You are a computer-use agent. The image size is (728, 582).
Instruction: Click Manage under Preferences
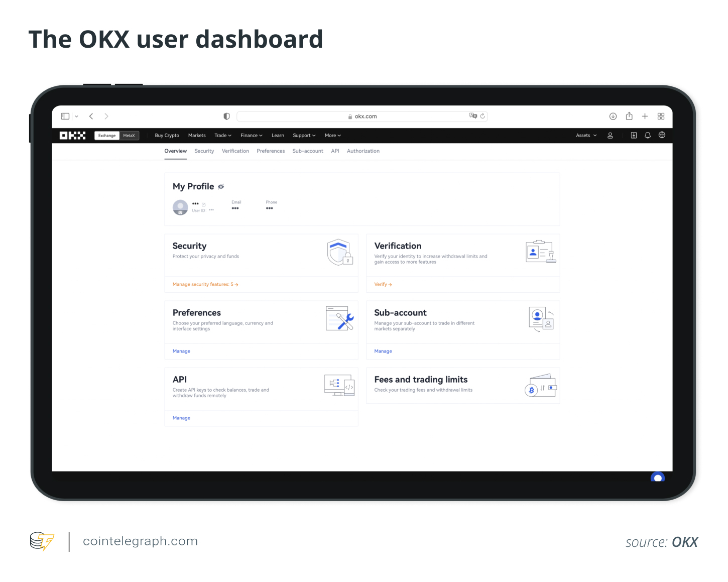pyautogui.click(x=181, y=352)
